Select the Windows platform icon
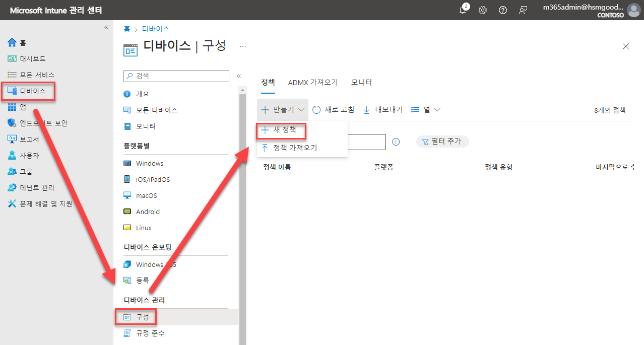Image resolution: width=644 pixels, height=345 pixels. (x=127, y=163)
